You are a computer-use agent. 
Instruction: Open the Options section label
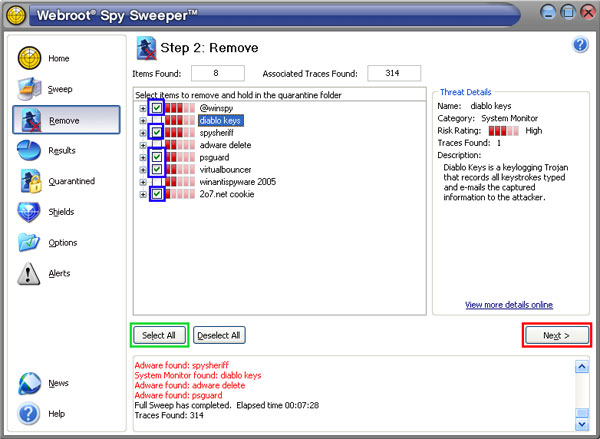[63, 243]
